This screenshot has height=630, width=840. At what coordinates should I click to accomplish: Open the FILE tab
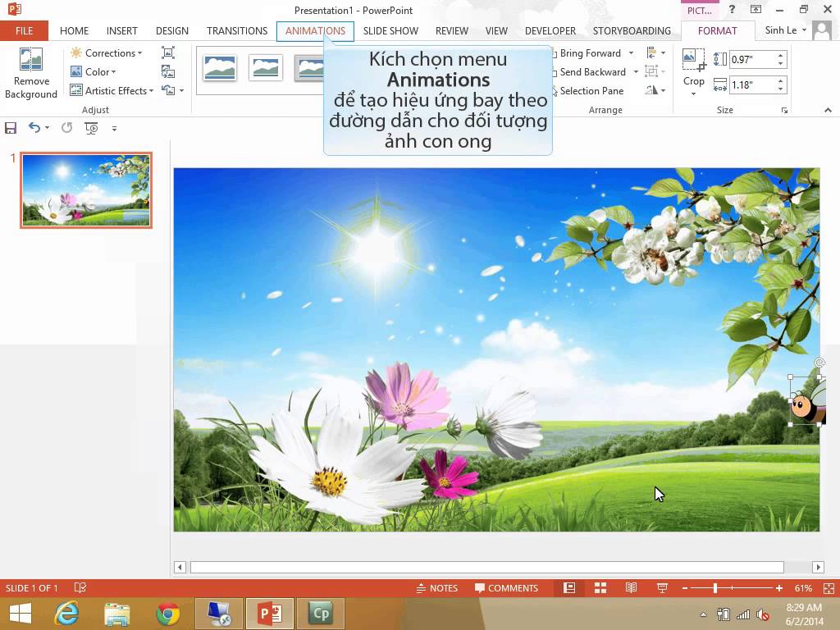coord(24,30)
